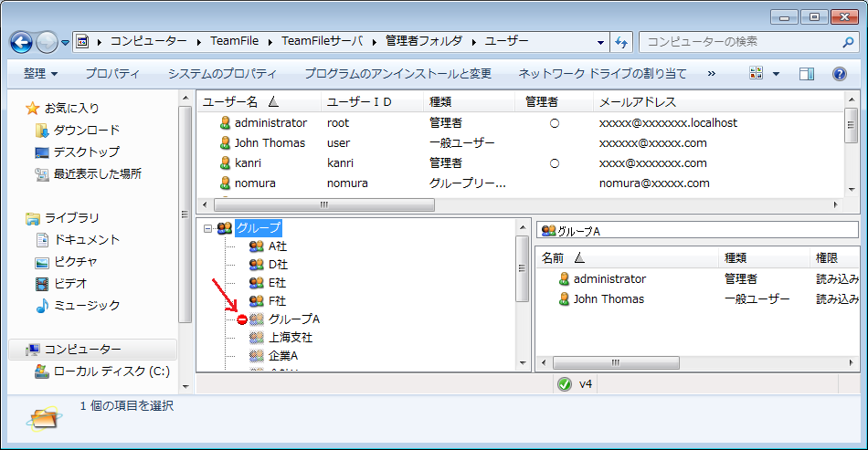Collapse the グループ root tree node
The height and width of the screenshot is (450, 868).
coord(208,228)
